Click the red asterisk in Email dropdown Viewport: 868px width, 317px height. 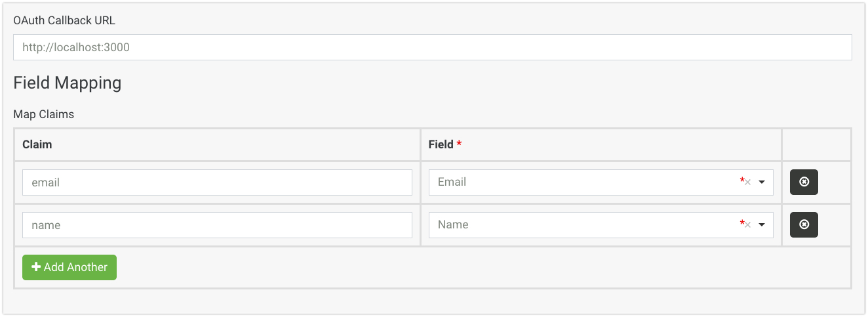coord(741,180)
